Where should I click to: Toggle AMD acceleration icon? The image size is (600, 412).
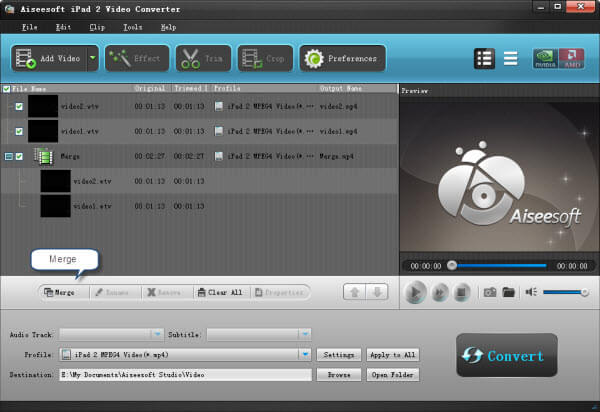point(571,59)
